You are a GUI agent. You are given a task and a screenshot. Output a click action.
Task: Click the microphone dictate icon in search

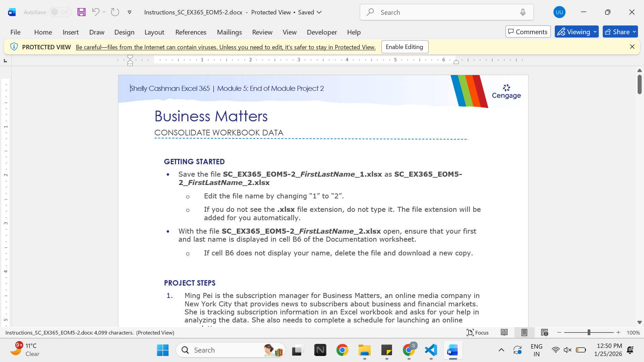[523, 12]
